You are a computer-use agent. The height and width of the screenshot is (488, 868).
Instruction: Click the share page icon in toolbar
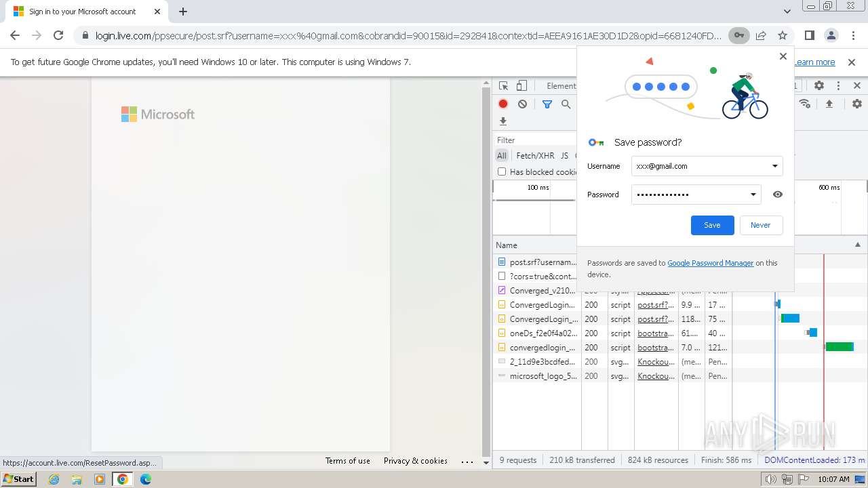pos(761,35)
